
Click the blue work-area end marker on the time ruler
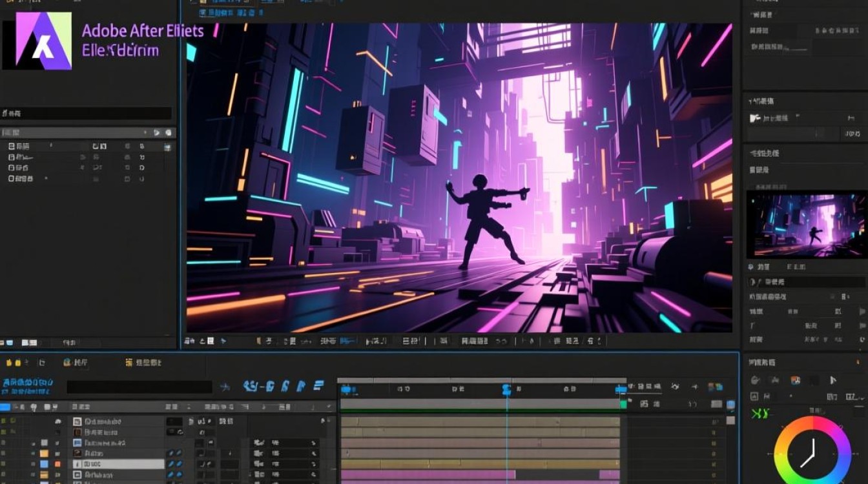pos(621,389)
